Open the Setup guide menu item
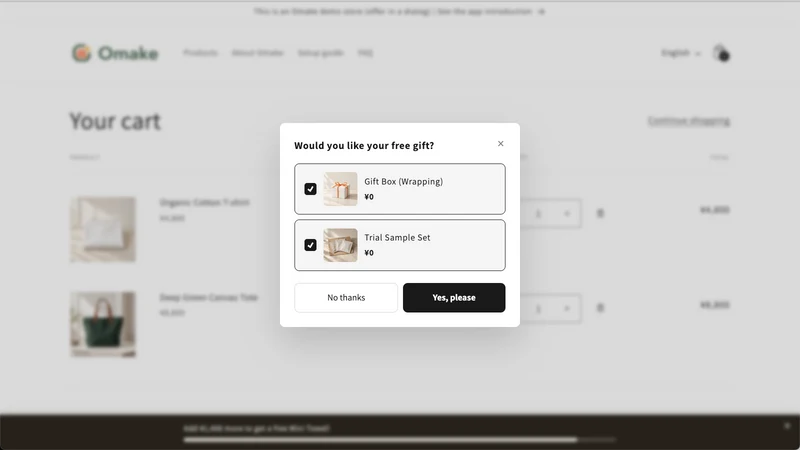The height and width of the screenshot is (450, 800). pyautogui.click(x=321, y=53)
